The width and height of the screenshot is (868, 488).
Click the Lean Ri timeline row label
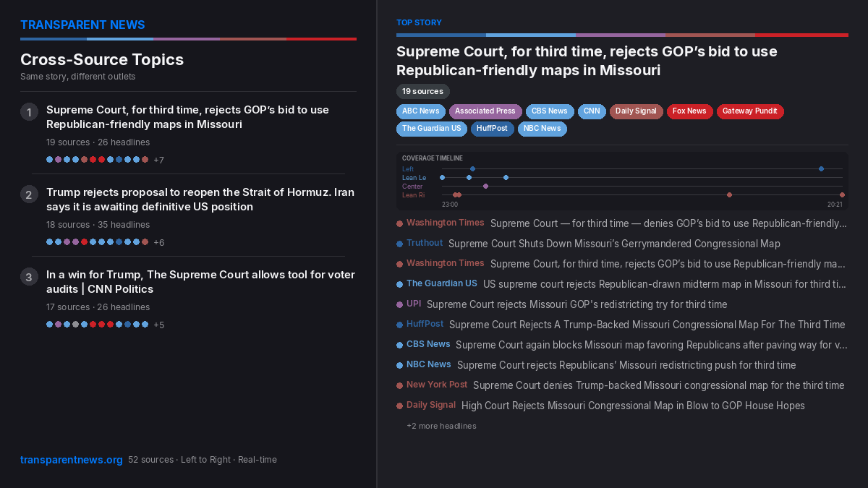[414, 195]
